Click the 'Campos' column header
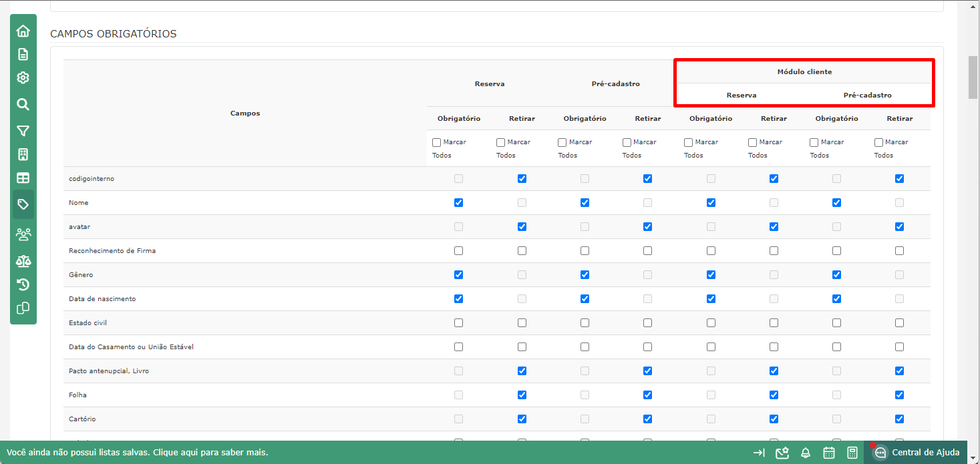This screenshot has height=464, width=980. point(245,113)
